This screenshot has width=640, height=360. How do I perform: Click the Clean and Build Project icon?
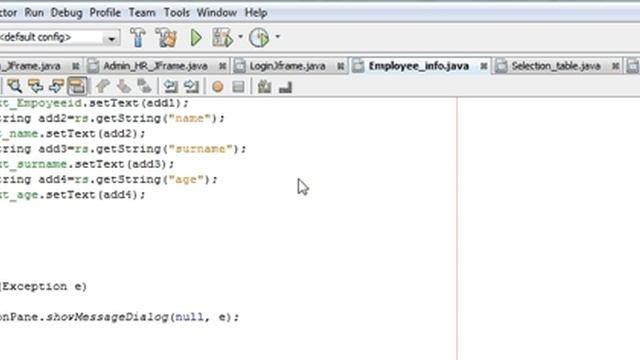(166, 38)
